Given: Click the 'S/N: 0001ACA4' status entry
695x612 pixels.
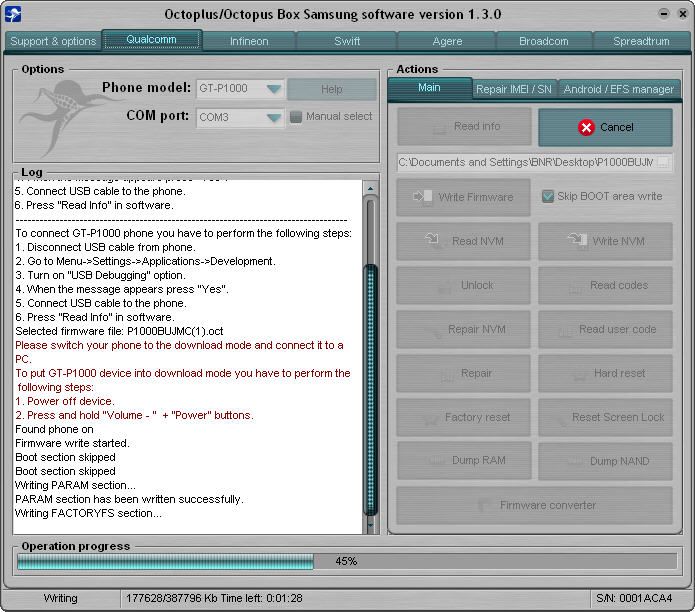Looking at the screenshot, I should [x=634, y=598].
